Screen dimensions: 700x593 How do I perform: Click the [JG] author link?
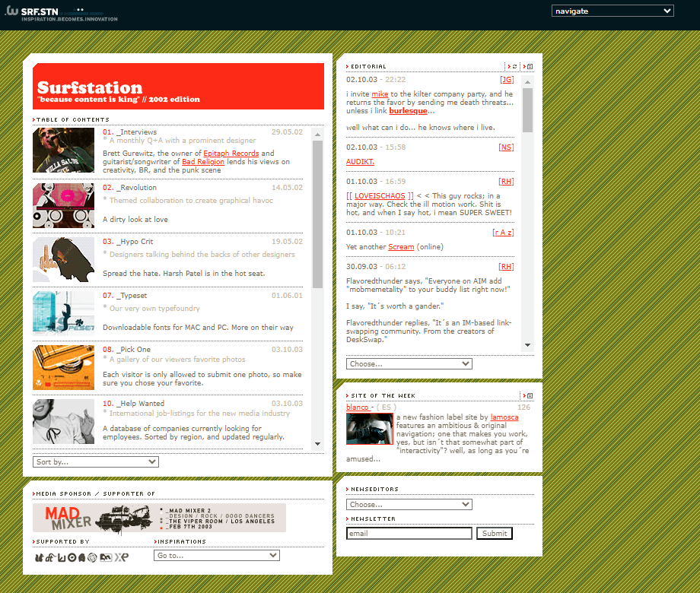pos(507,79)
